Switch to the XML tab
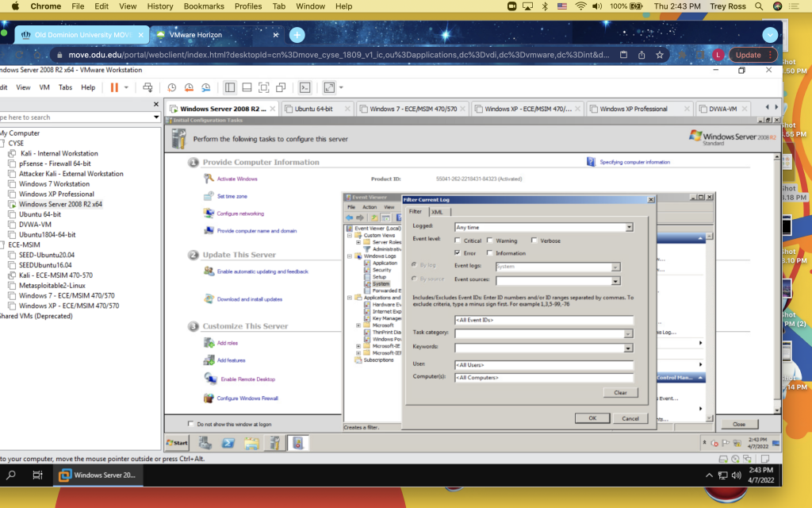The height and width of the screenshot is (508, 812). 437,212
